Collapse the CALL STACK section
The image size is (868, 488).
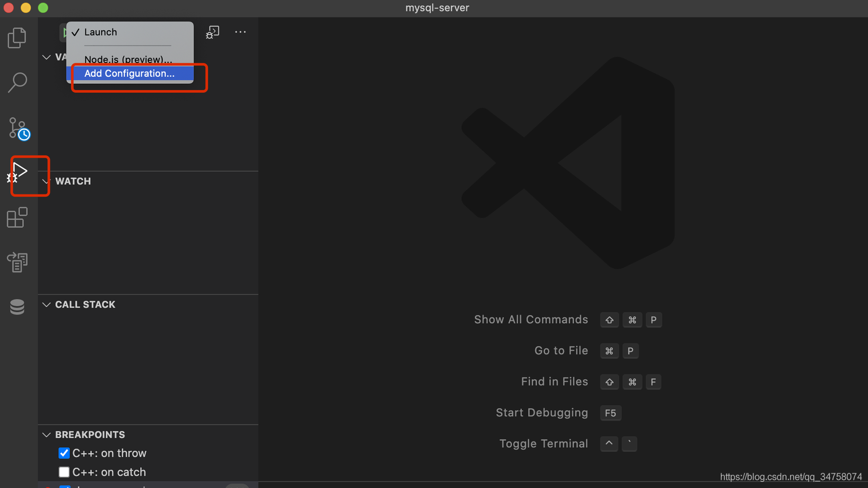click(x=47, y=305)
